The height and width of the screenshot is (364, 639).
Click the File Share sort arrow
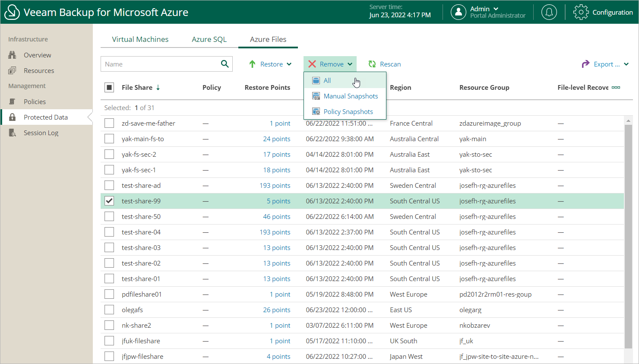[158, 87]
